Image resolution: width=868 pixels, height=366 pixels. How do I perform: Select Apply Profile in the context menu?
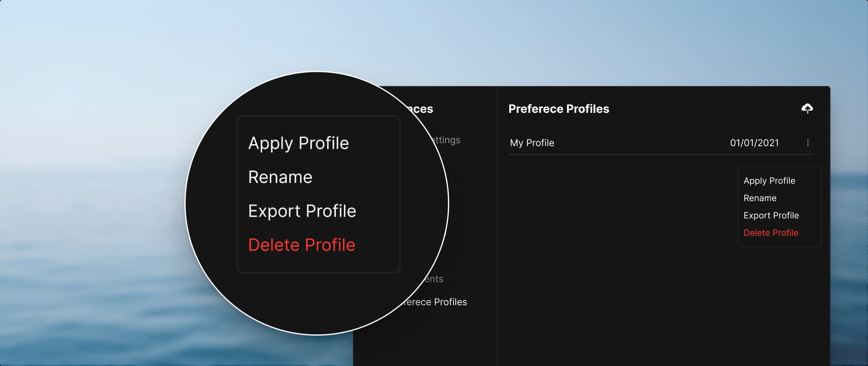[769, 180]
